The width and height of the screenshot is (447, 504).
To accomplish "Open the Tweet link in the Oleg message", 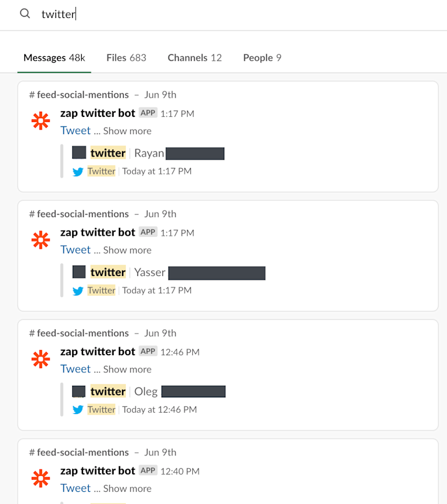I will pyautogui.click(x=75, y=369).
